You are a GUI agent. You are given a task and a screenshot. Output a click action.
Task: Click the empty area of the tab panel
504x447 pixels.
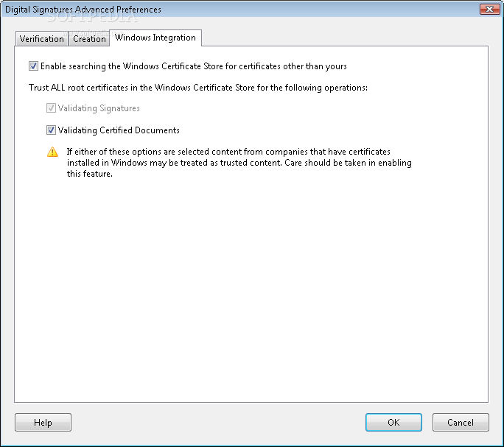[251, 289]
